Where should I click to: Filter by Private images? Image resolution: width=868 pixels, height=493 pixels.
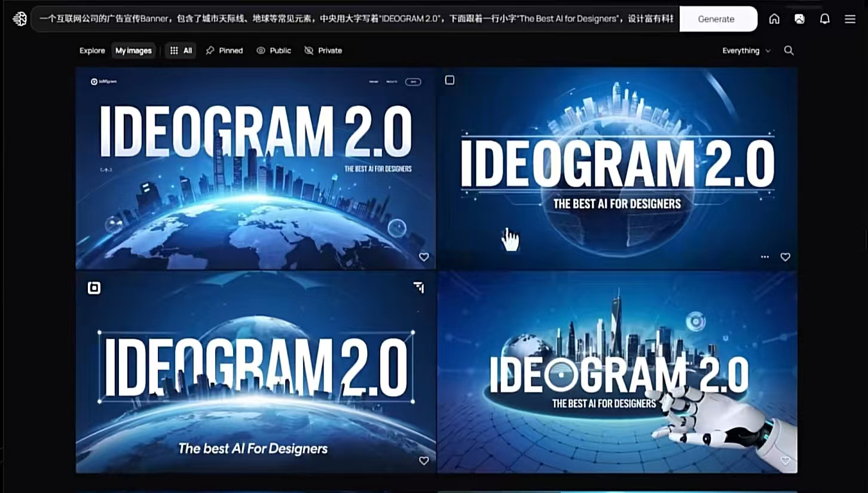(x=323, y=51)
